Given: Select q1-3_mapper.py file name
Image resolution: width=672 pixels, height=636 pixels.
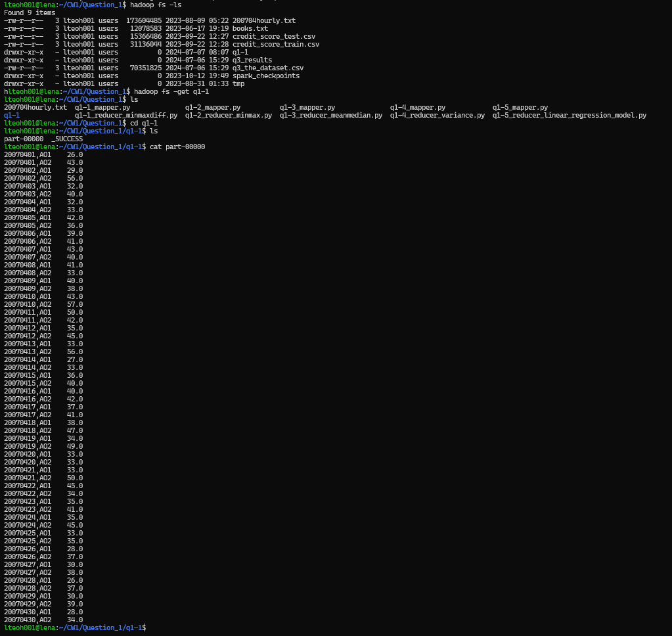Looking at the screenshot, I should click(307, 108).
